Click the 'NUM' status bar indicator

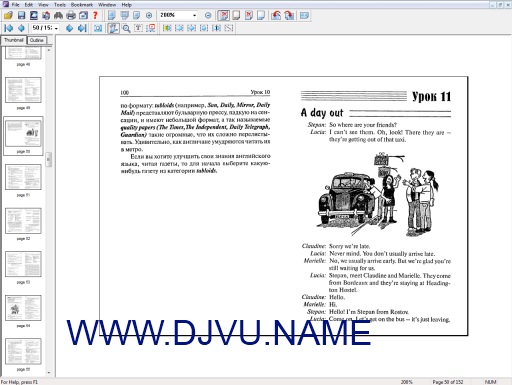[490, 382]
